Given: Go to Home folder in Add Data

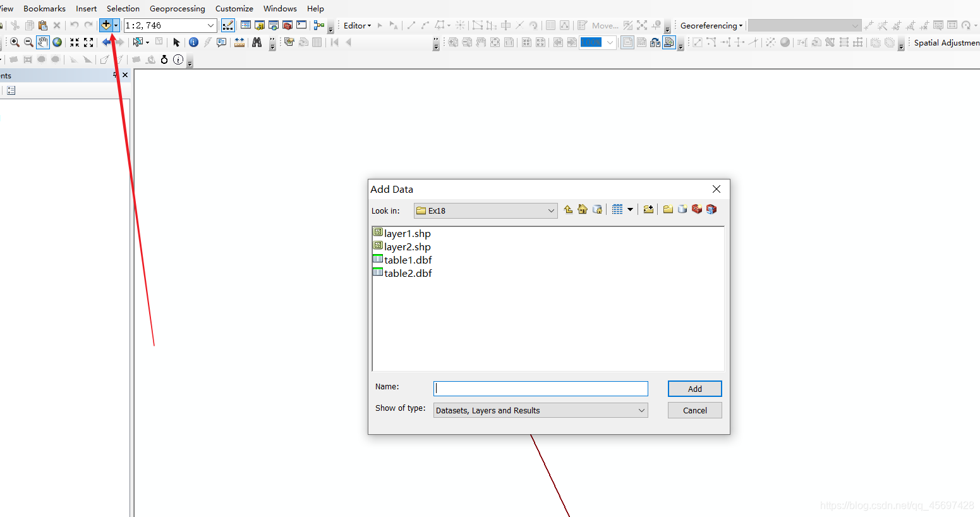Looking at the screenshot, I should pyautogui.click(x=583, y=209).
